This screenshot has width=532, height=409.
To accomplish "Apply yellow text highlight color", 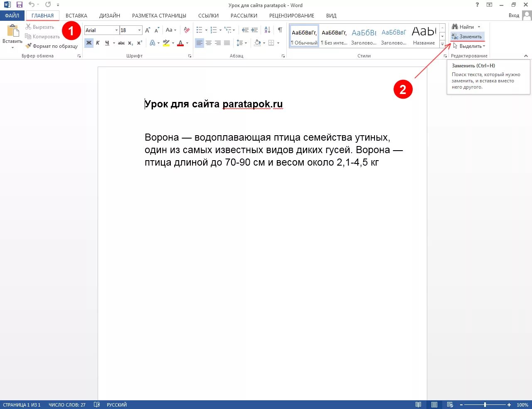I will (x=166, y=43).
